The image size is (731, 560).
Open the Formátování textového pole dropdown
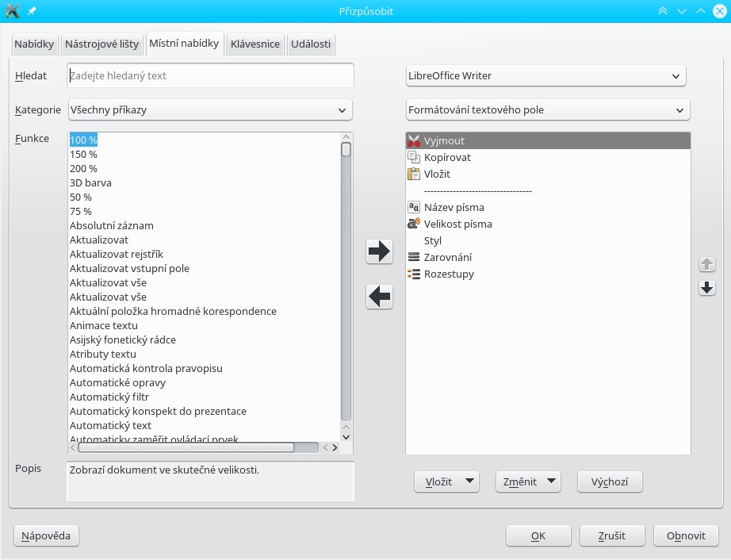pyautogui.click(x=548, y=110)
